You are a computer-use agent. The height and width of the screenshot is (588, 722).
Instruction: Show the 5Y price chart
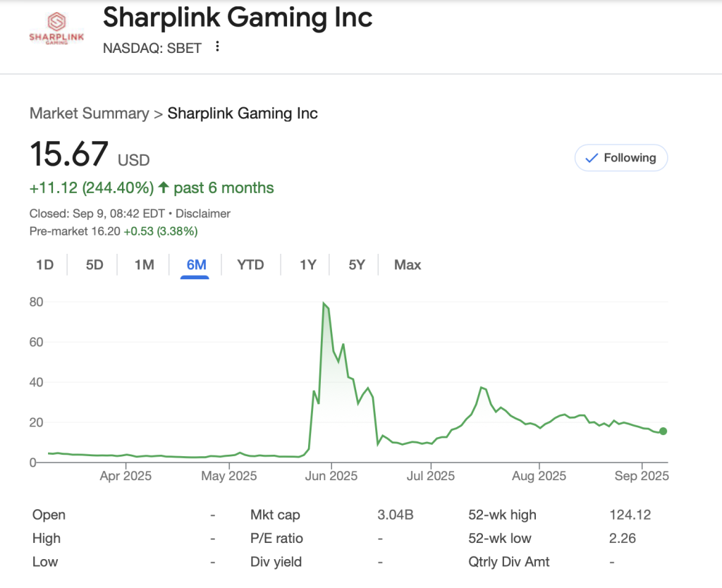tap(357, 265)
